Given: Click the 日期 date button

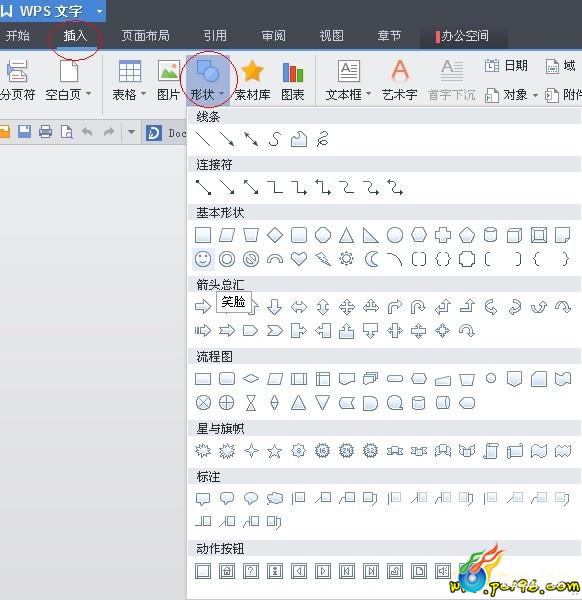Looking at the screenshot, I should point(506,66).
